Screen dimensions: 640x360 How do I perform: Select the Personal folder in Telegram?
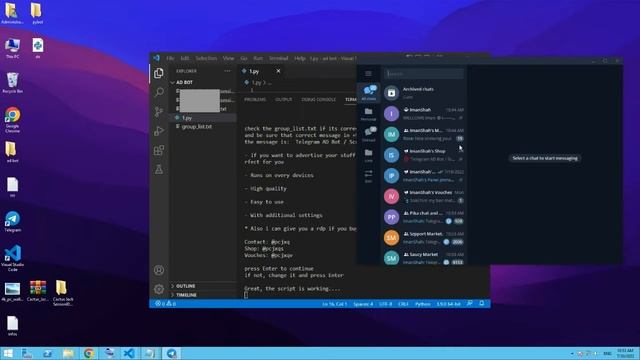[369, 114]
